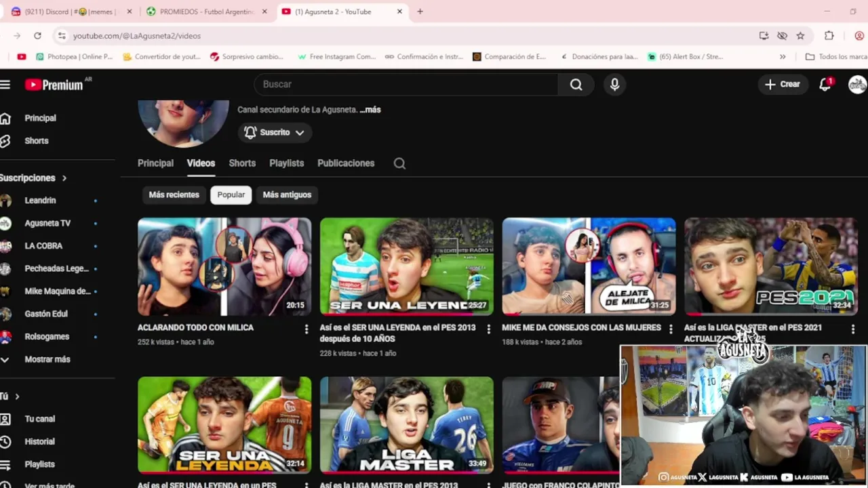
Task: Expand Suscripciones section chevron
Action: (x=64, y=178)
